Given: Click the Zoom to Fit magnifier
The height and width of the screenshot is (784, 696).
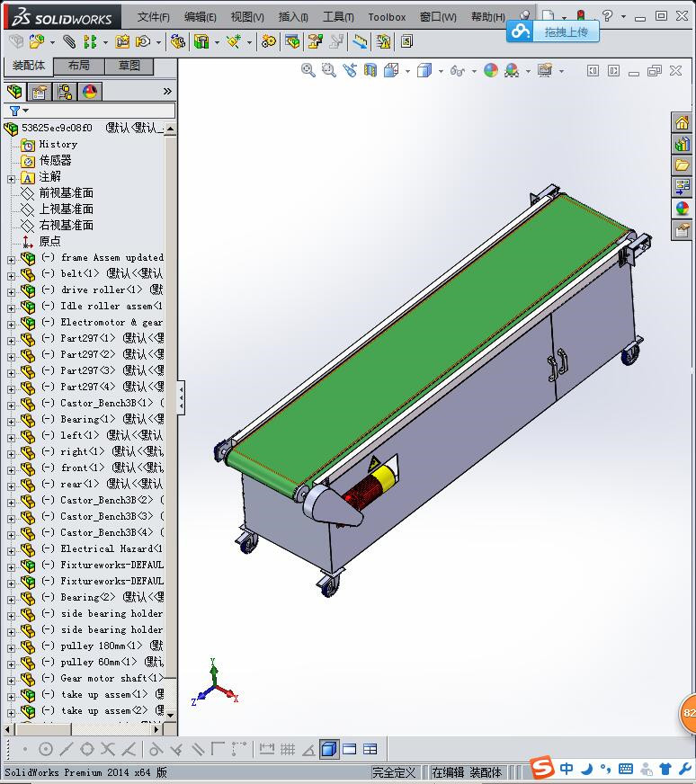Looking at the screenshot, I should click(308, 70).
